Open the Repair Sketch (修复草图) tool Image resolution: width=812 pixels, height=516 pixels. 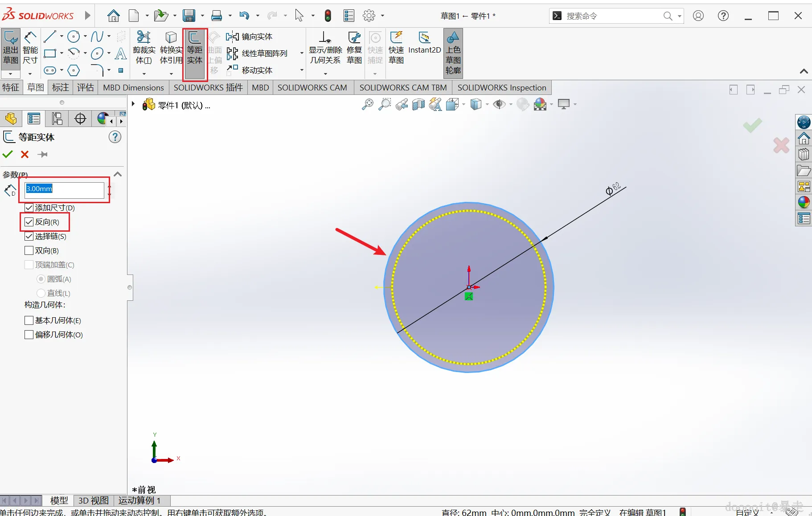point(354,49)
